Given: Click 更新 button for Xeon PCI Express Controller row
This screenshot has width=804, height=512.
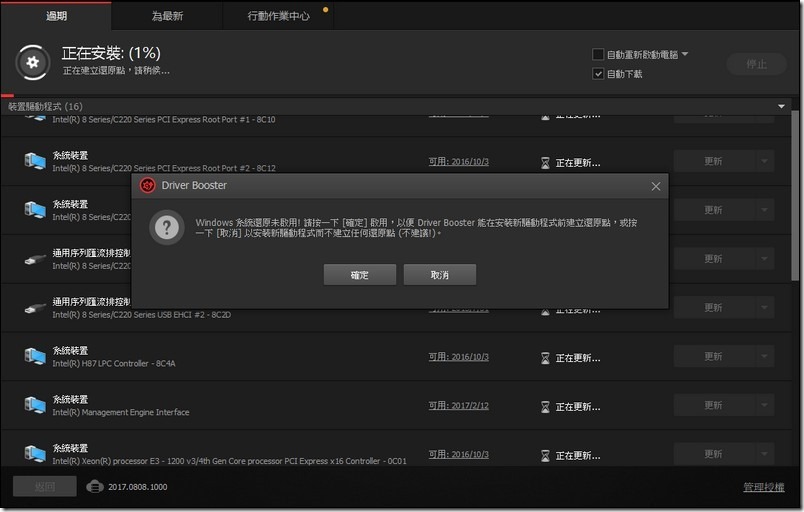Looking at the screenshot, I should point(713,454).
